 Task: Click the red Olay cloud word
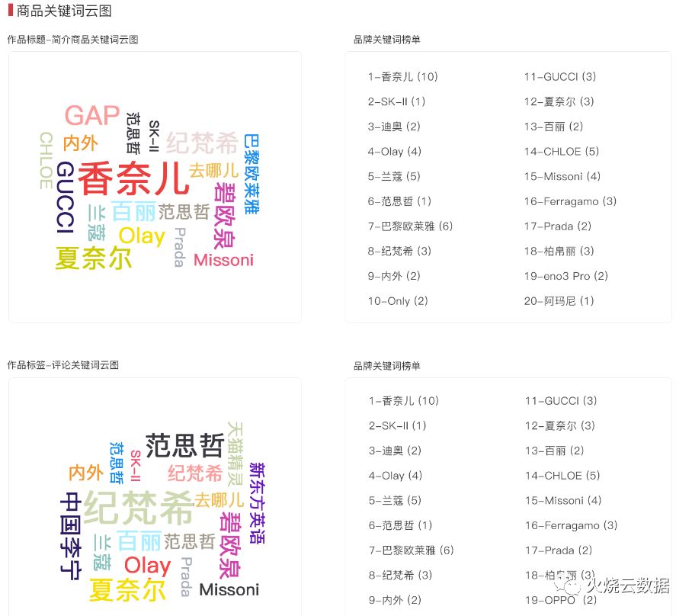coord(147,566)
